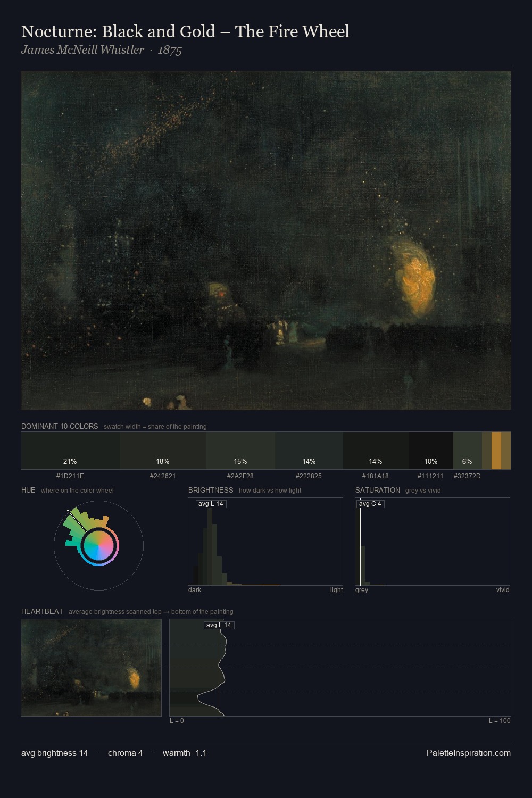Pick the 6% swatch colored #32372D

click(x=468, y=451)
